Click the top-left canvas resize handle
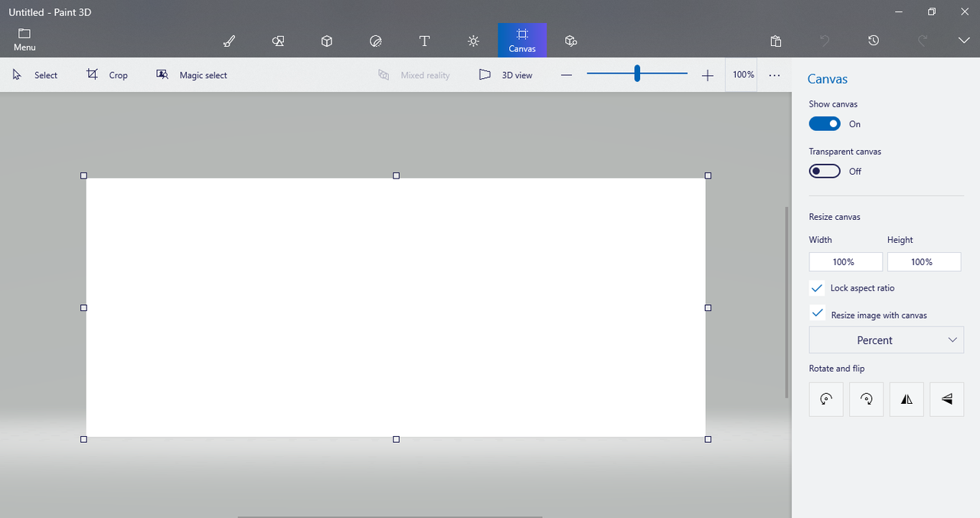Screen dimensions: 980x518 pos(83,175)
